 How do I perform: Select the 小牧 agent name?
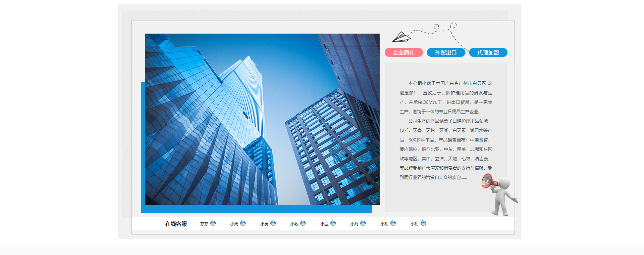coord(294,224)
